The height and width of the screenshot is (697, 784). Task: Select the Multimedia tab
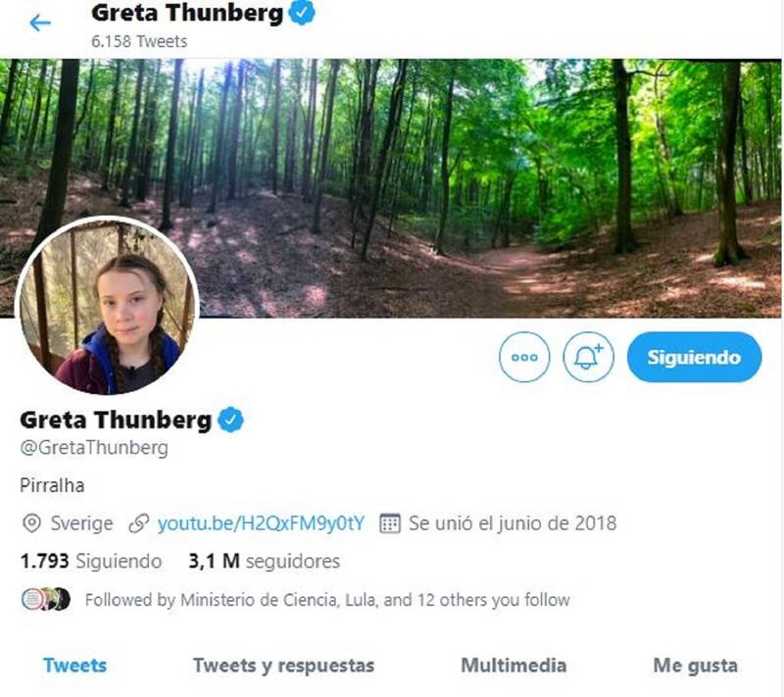[x=514, y=666]
